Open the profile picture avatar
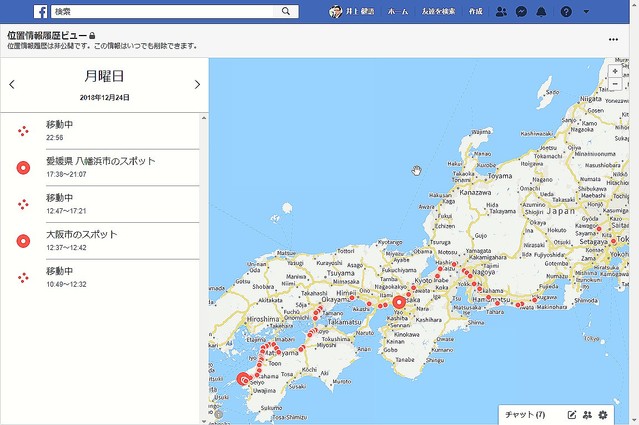Screen dimensions: 639x425 point(335,11)
